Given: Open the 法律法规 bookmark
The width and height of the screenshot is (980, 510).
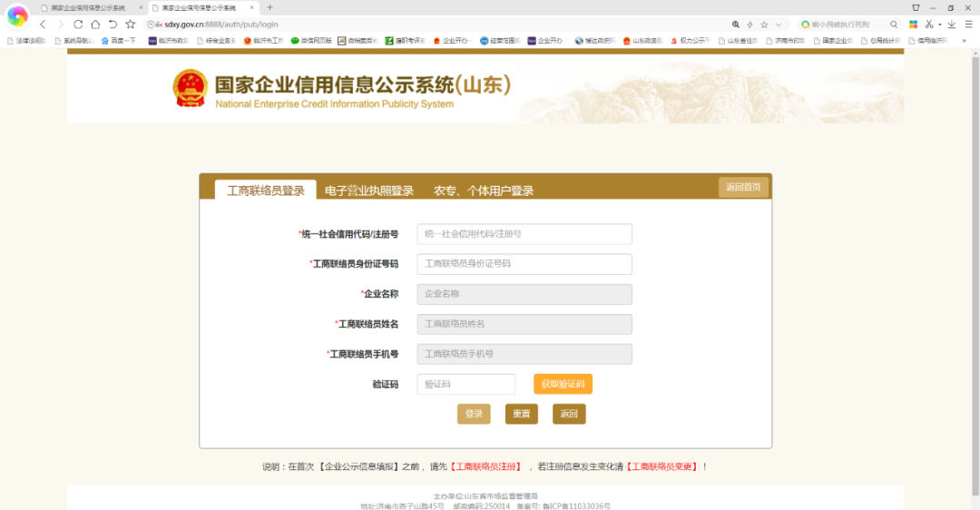Looking at the screenshot, I should [x=27, y=41].
